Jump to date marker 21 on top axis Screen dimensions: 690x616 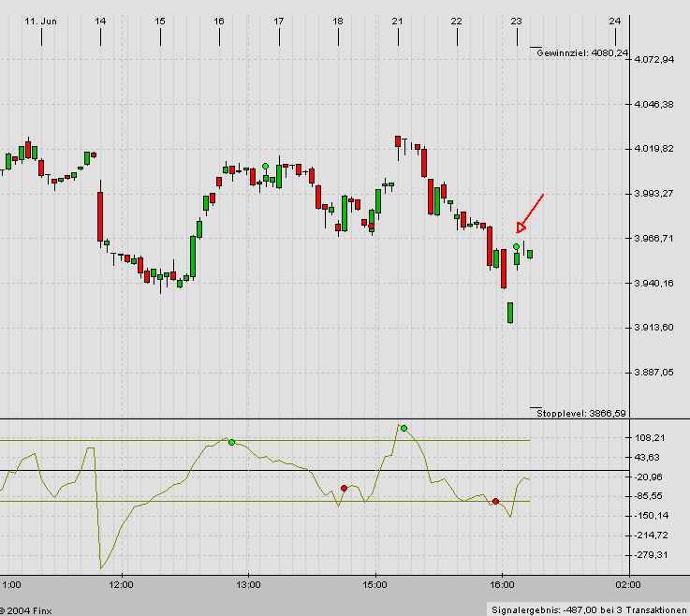[398, 21]
